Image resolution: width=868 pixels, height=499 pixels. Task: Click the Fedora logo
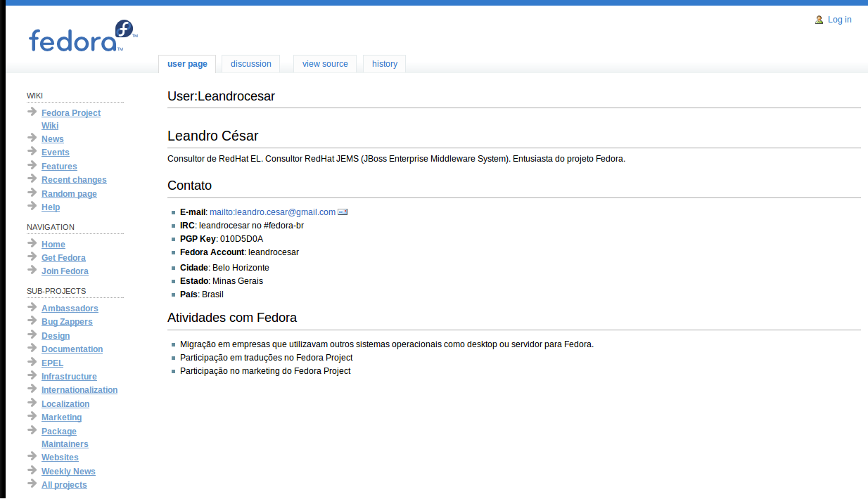pyautogui.click(x=83, y=37)
